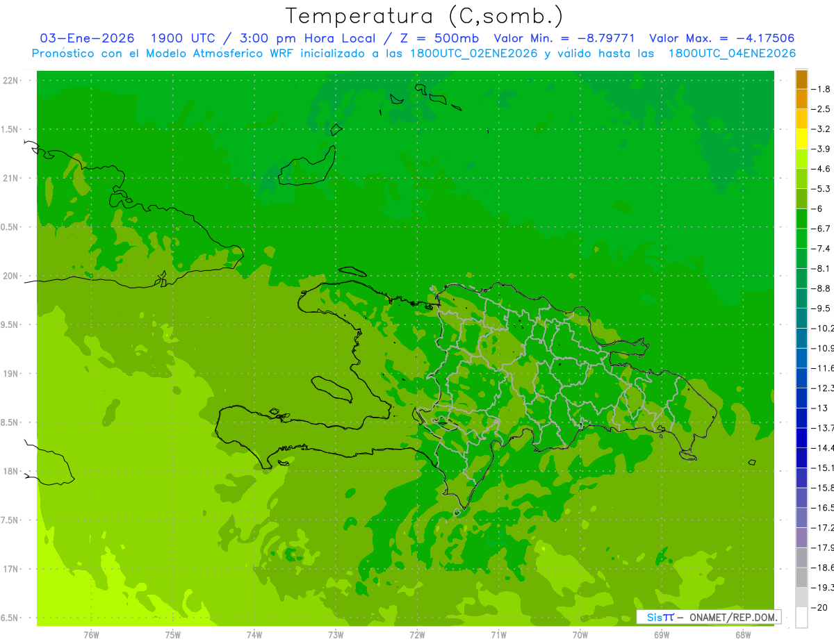Click the "74W" longitude label

tap(254, 634)
